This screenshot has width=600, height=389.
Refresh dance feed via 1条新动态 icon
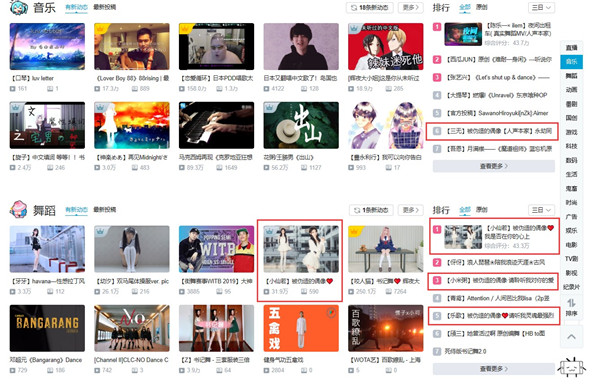(x=357, y=210)
